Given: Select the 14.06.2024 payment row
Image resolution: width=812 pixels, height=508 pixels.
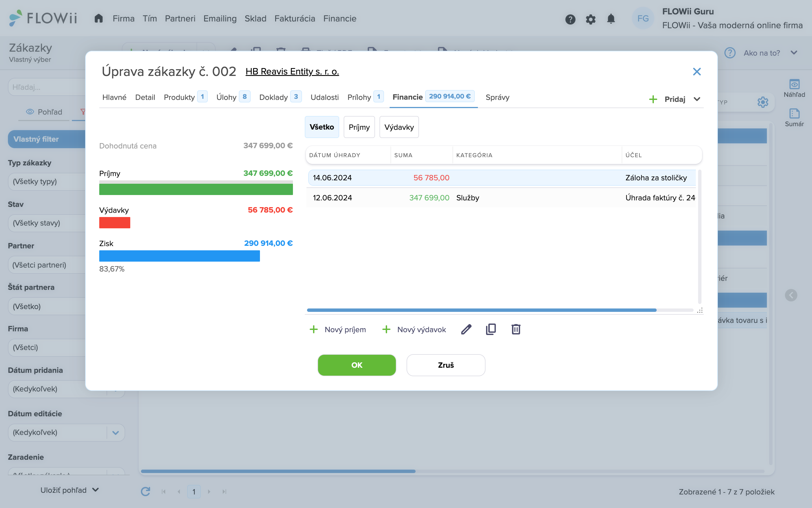Looking at the screenshot, I should pyautogui.click(x=502, y=178).
